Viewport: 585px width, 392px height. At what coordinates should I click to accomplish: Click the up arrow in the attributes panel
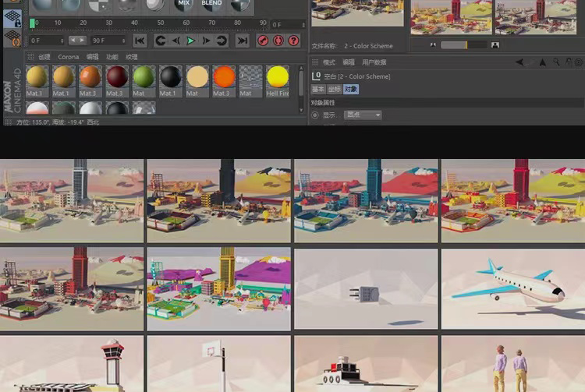[x=544, y=62]
